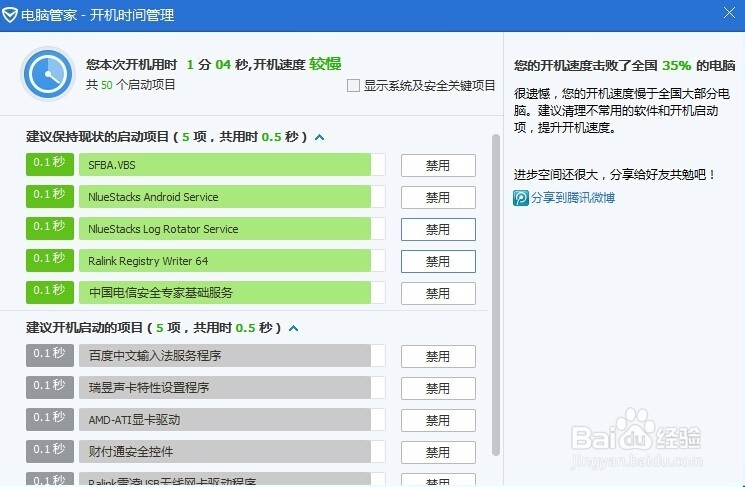This screenshot has width=745, height=487.
Task: Enable 显示系统及安全关键项目 checkbox
Action: tap(353, 86)
